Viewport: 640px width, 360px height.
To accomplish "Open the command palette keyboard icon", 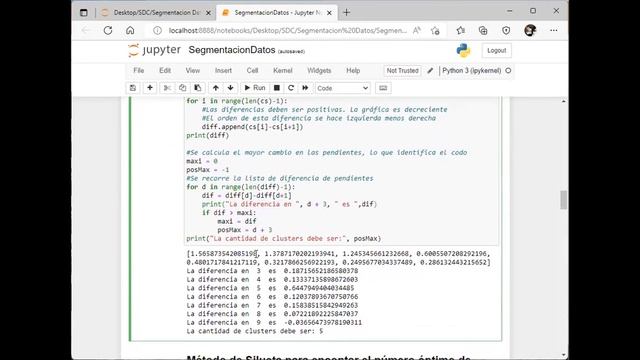I will [383, 88].
